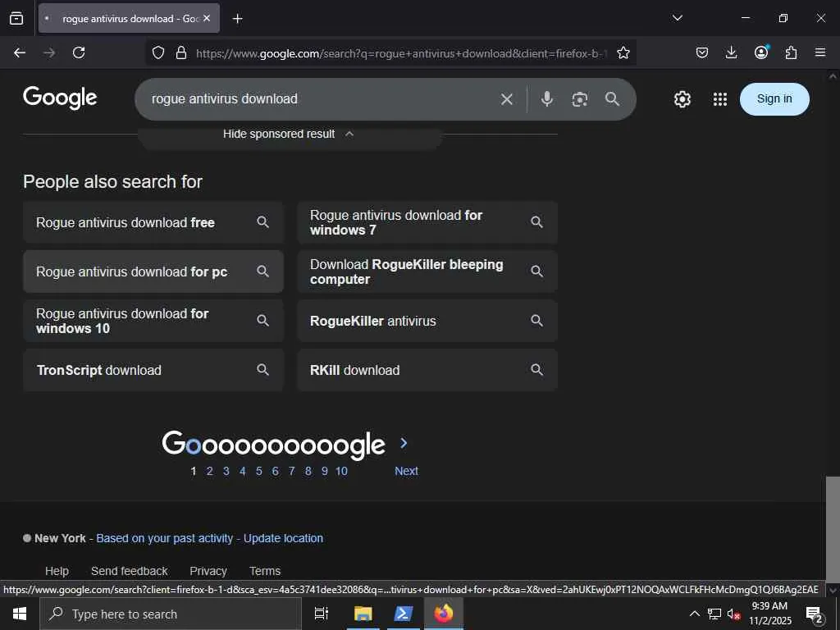Image resolution: width=840 pixels, height=630 pixels.
Task: Clear the search query with the X
Action: click(507, 99)
